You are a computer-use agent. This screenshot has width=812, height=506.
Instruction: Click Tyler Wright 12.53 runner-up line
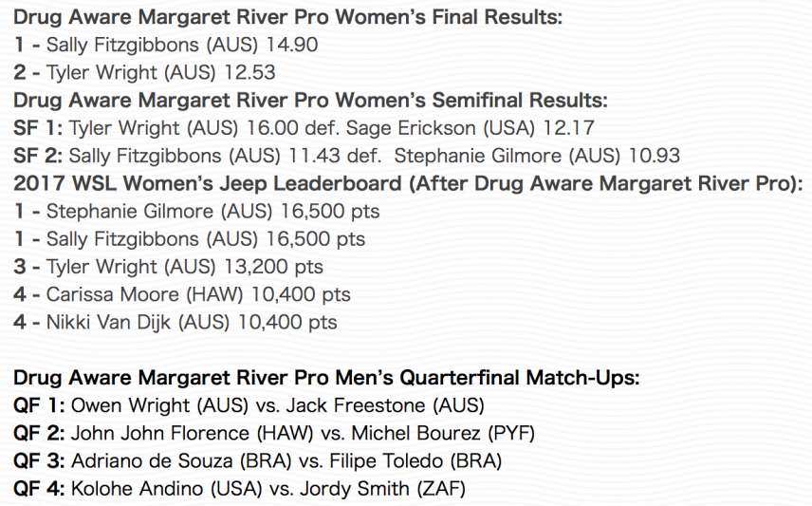[144, 72]
